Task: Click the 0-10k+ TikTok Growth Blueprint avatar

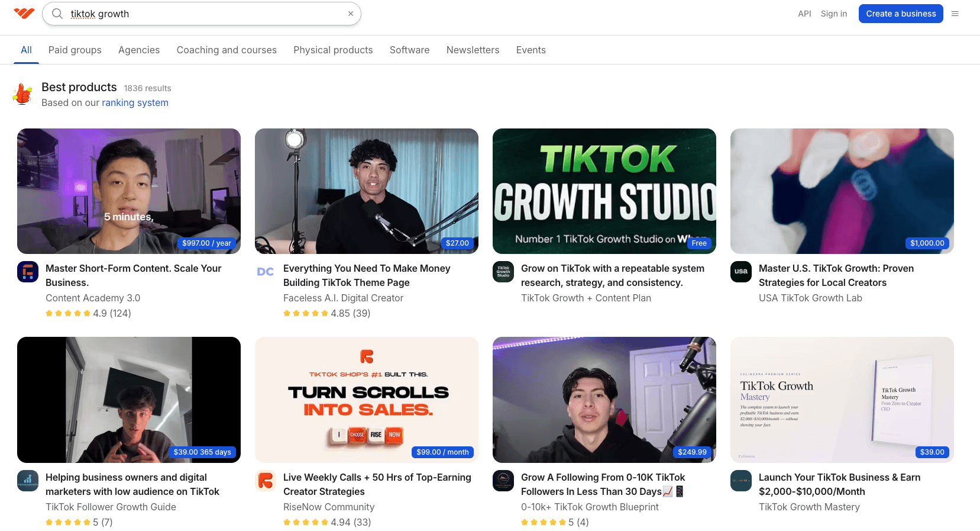Action: coord(503,481)
